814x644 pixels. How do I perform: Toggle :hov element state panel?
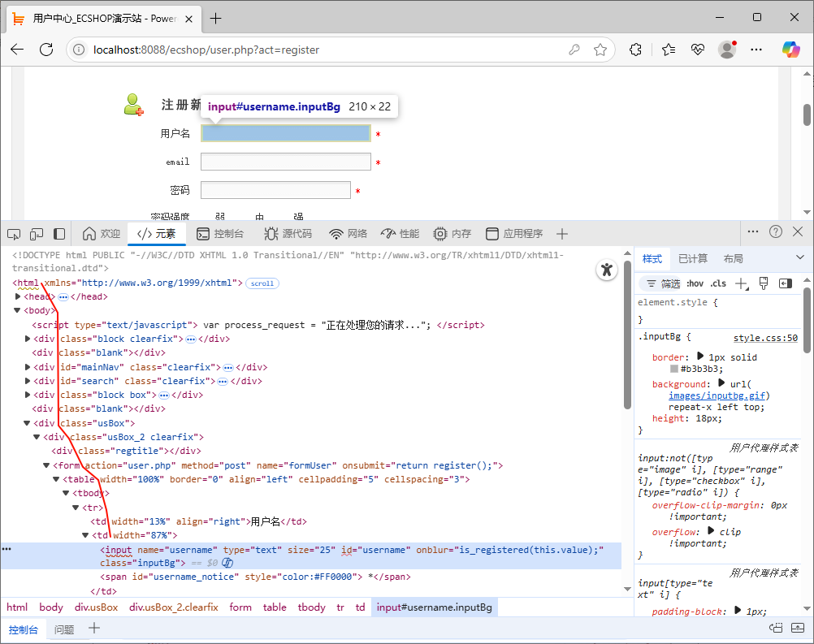coord(695,283)
